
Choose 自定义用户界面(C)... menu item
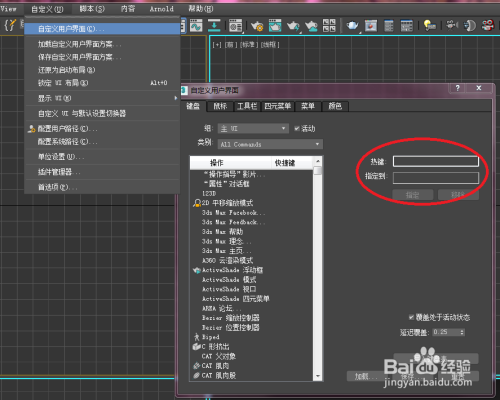pos(102,29)
